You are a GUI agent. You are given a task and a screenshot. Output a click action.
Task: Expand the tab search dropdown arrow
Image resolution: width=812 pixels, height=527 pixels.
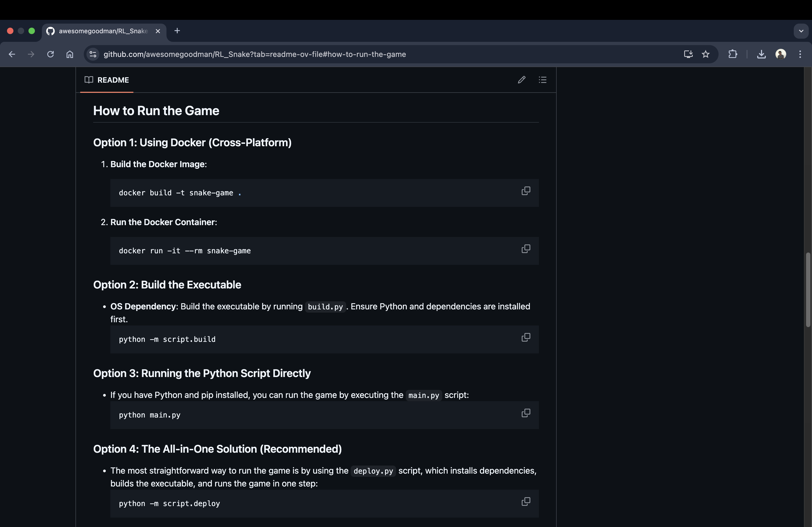[801, 31]
